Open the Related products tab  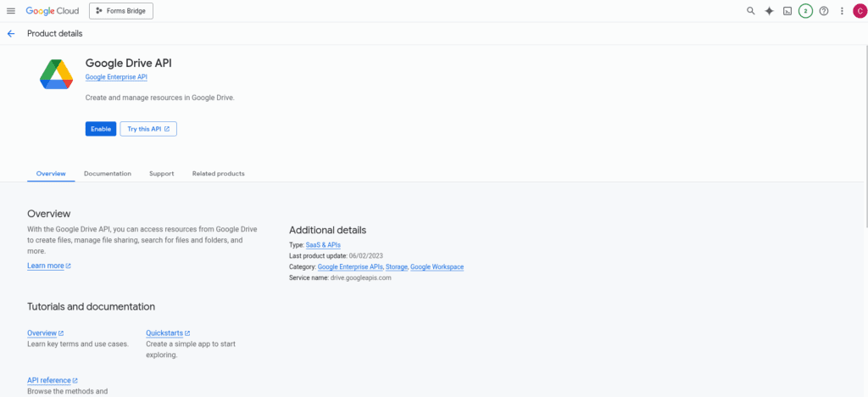[218, 173]
